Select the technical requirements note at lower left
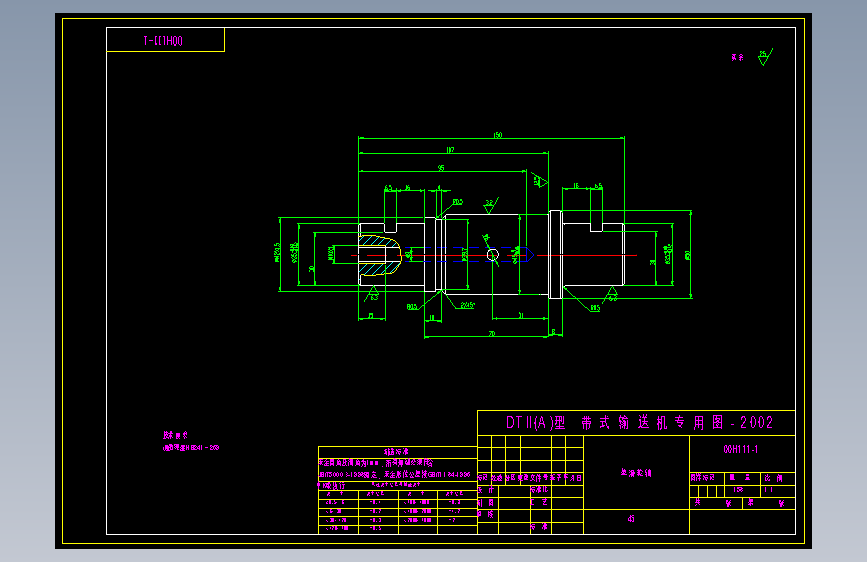867x562 pixels. [x=191, y=441]
